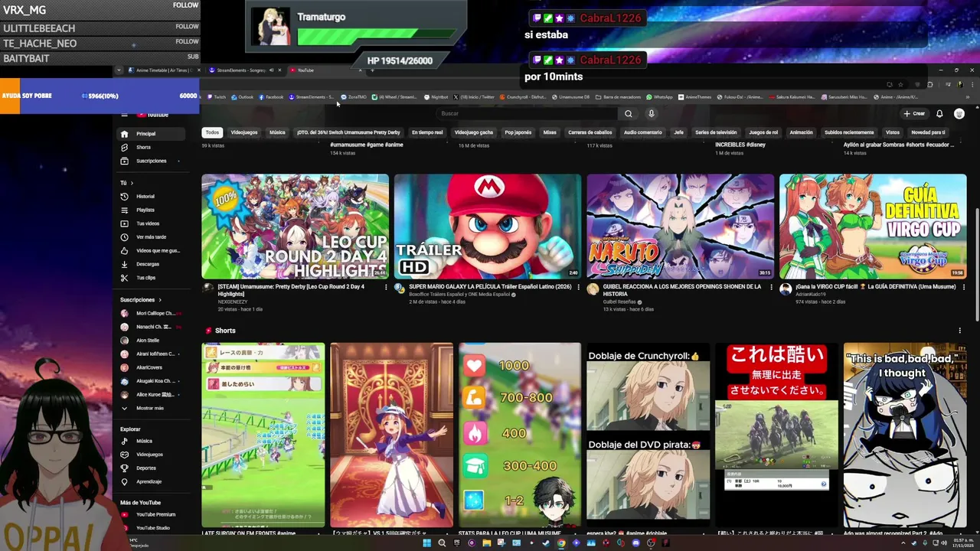Open the account avatar menu
Image resolution: width=980 pixels, height=551 pixels.
click(x=959, y=113)
